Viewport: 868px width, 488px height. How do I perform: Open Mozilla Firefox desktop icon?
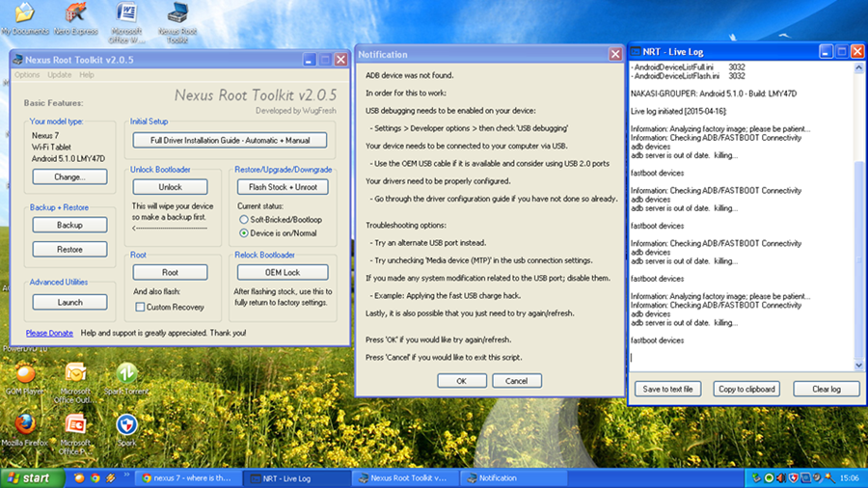click(25, 430)
